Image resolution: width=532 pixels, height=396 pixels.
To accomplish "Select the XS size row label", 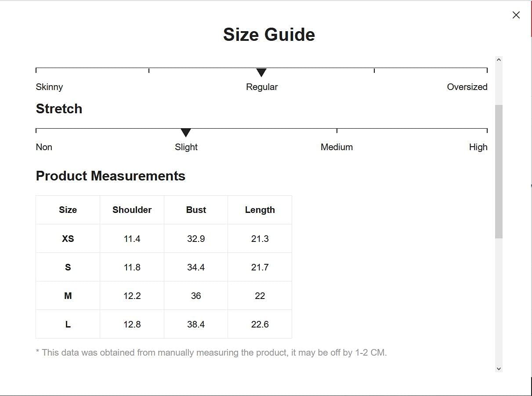I will tap(68, 239).
